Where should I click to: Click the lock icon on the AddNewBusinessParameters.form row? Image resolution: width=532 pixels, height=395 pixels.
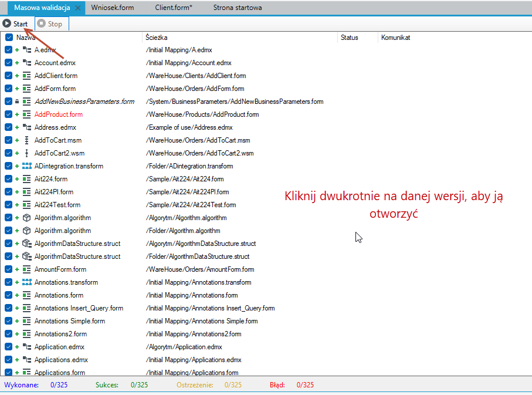pos(17,102)
